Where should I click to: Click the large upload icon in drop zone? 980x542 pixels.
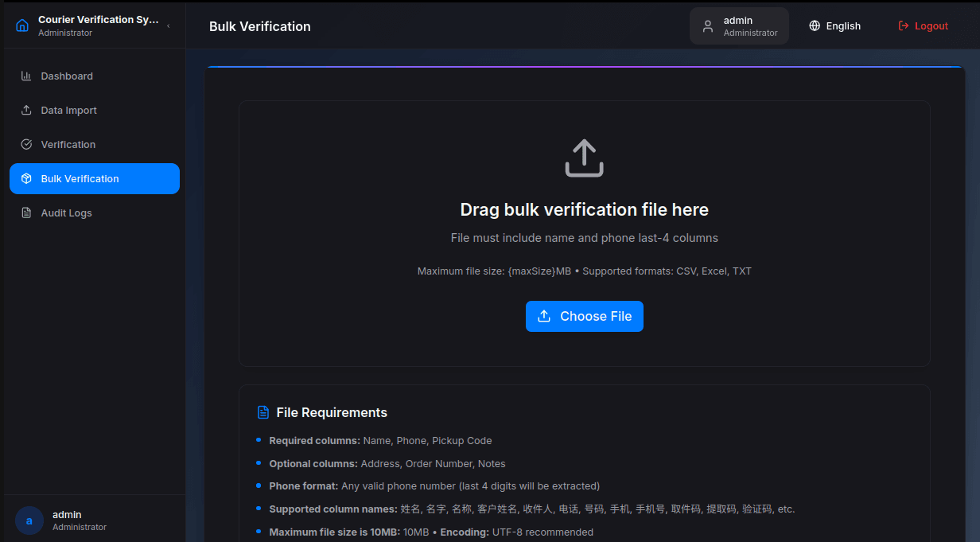point(584,158)
